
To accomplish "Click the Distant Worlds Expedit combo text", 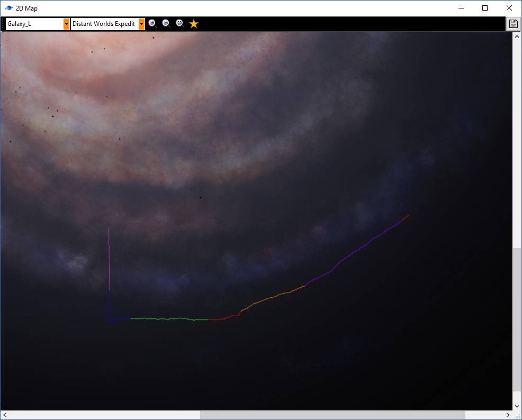I will point(104,24).
